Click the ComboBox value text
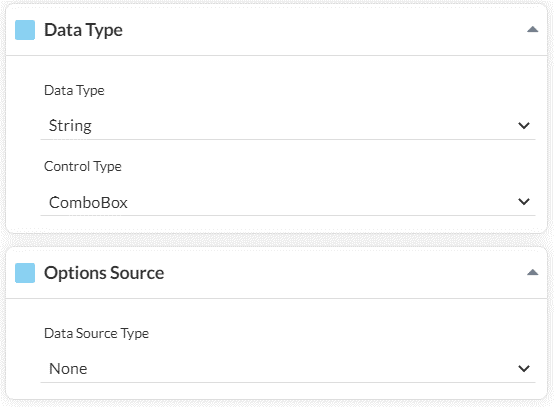554x407 pixels. click(x=88, y=203)
